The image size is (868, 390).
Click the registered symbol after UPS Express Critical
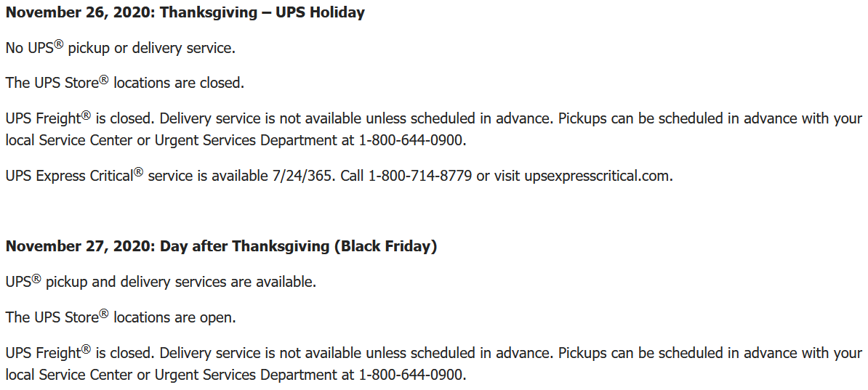pyautogui.click(x=138, y=172)
